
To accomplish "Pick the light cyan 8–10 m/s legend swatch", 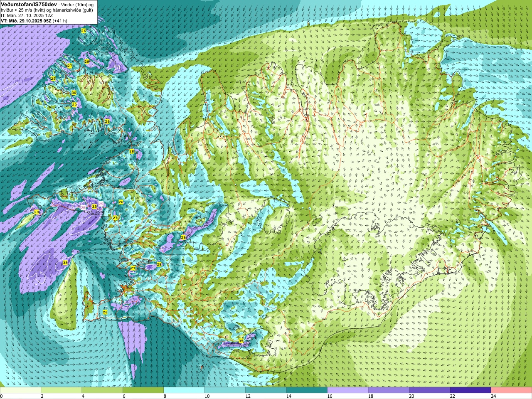I will 184,390.
